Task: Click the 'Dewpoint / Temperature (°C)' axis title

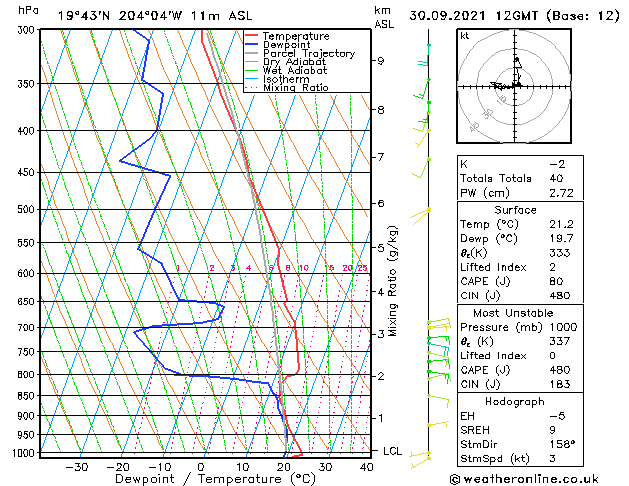Action: 215,479
